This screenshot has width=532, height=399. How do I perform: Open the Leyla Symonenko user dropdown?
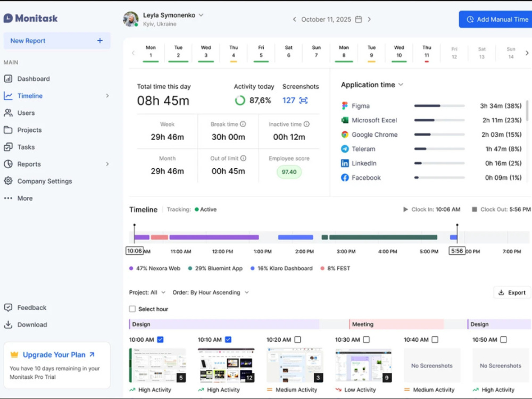tap(201, 15)
